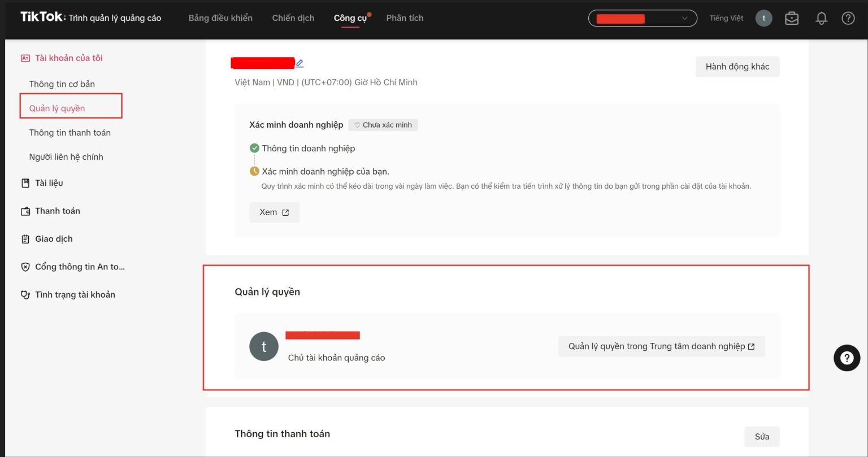Screen dimensions: 868x457
Task: Click the user avatar in top bar
Action: (x=763, y=18)
